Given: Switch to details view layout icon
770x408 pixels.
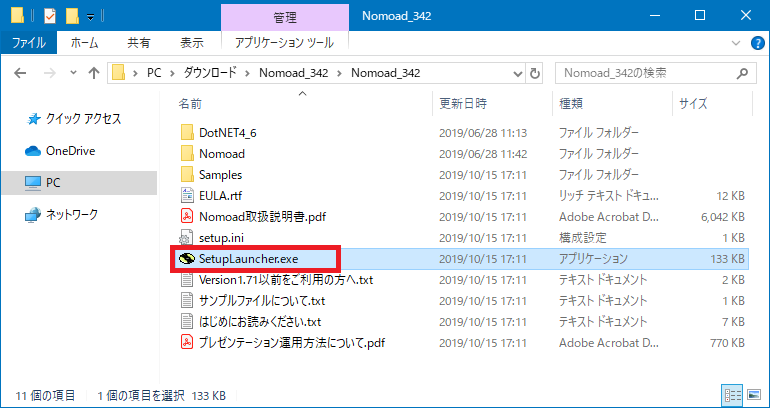Looking at the screenshot, I should (x=732, y=395).
